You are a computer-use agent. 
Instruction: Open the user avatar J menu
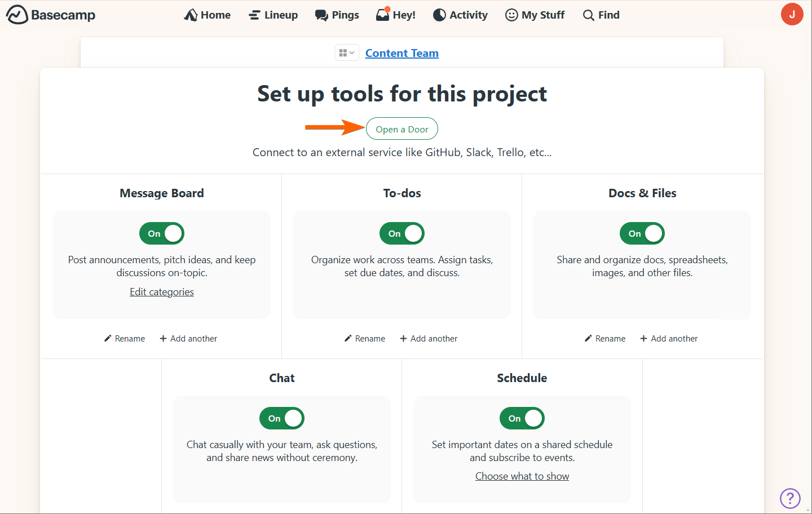[792, 15]
